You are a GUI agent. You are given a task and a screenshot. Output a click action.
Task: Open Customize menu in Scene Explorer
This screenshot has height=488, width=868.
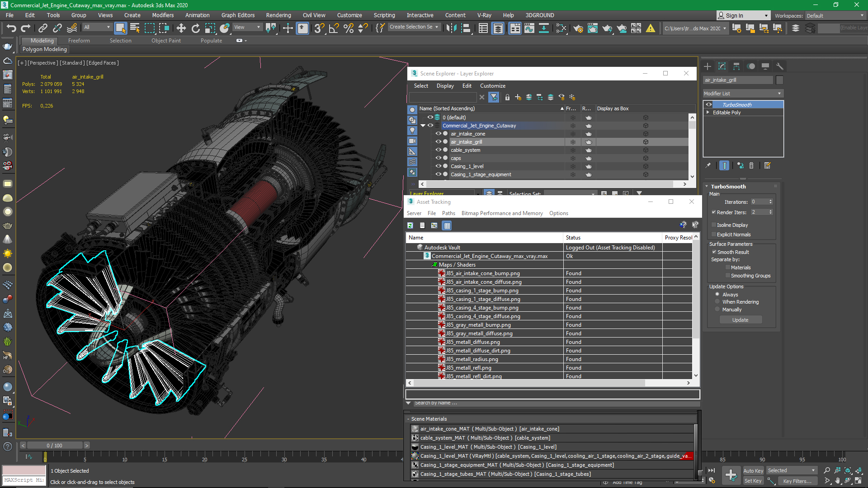click(x=493, y=86)
